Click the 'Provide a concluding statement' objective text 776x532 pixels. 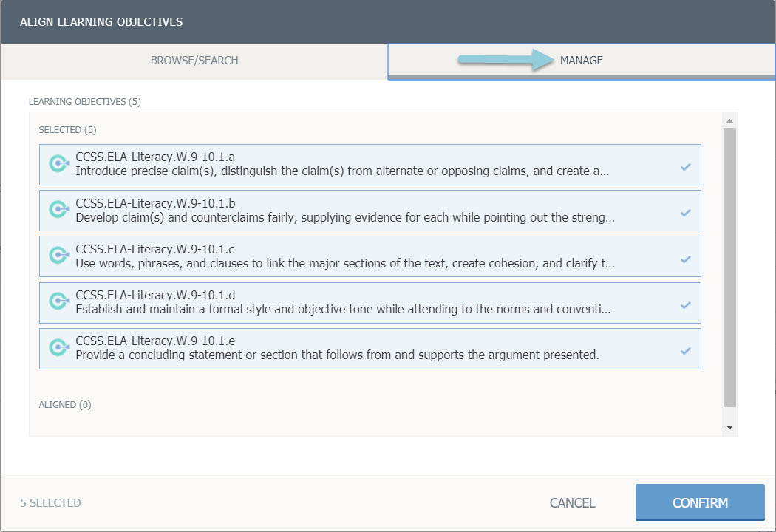336,355
